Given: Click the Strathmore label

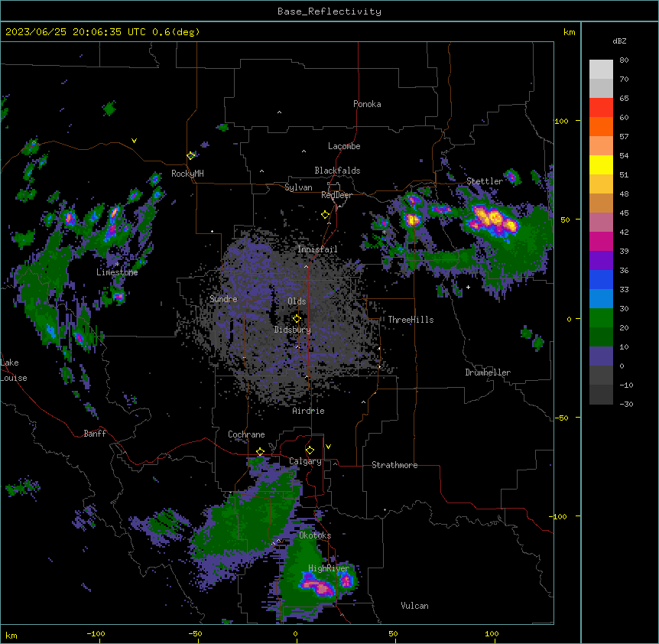Looking at the screenshot, I should (394, 465).
